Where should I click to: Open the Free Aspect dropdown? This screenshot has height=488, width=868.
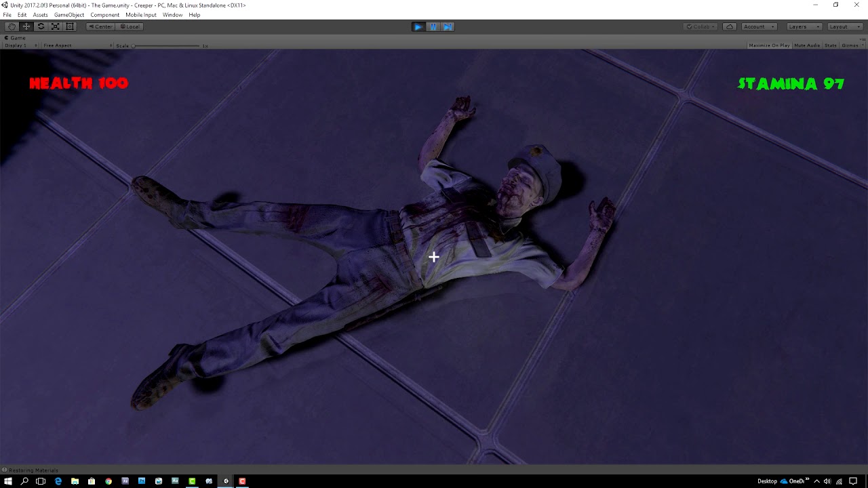pos(77,45)
